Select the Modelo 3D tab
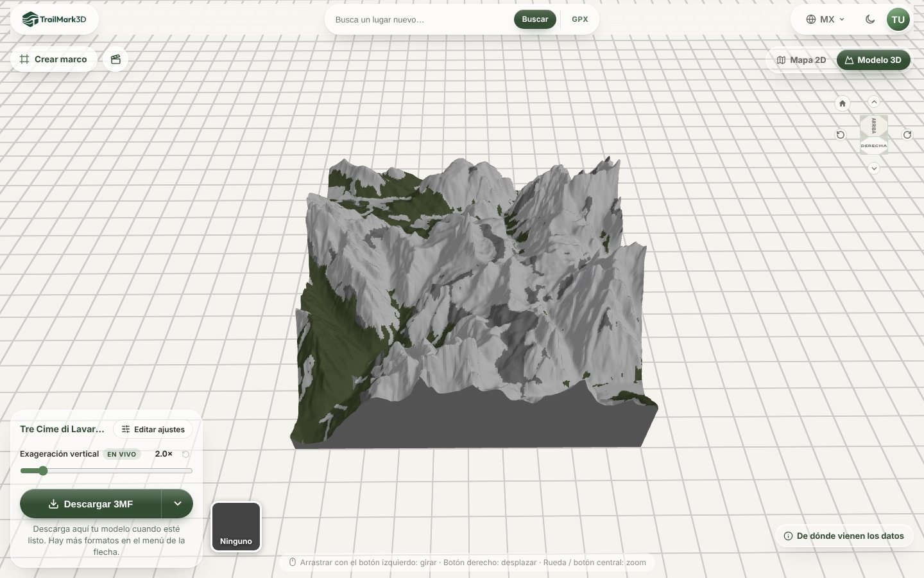The height and width of the screenshot is (578, 924). [x=873, y=60]
